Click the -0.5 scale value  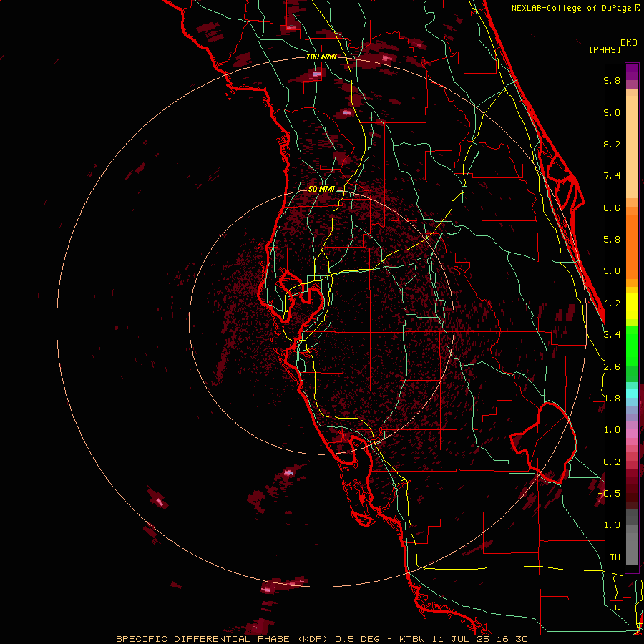609,493
